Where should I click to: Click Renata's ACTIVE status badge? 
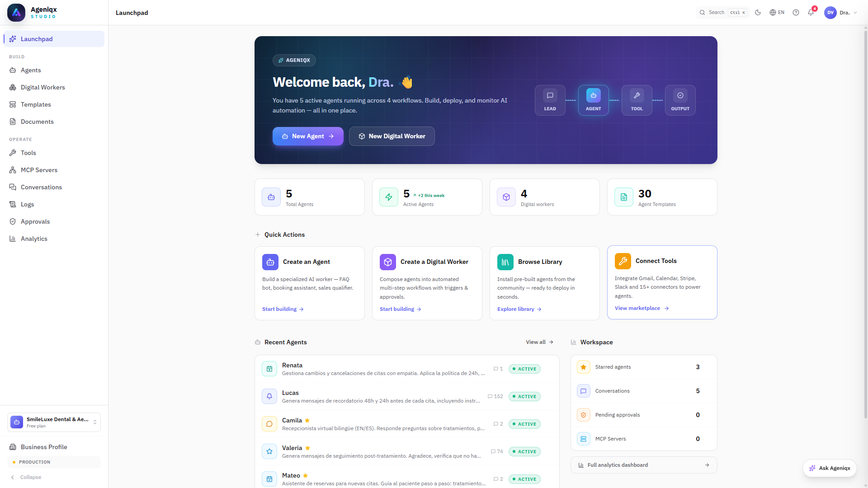524,369
